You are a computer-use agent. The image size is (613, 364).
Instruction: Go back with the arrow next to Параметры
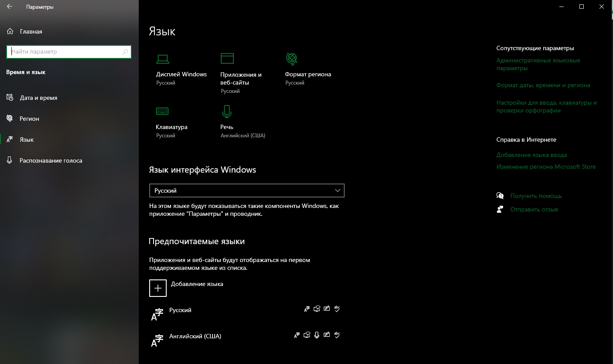click(x=10, y=7)
